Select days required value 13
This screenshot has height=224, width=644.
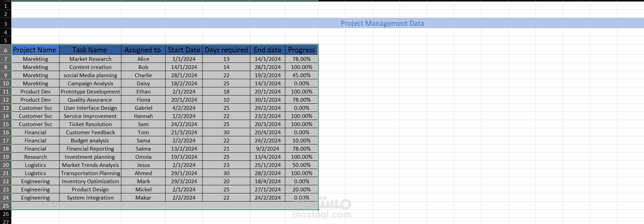226,59
